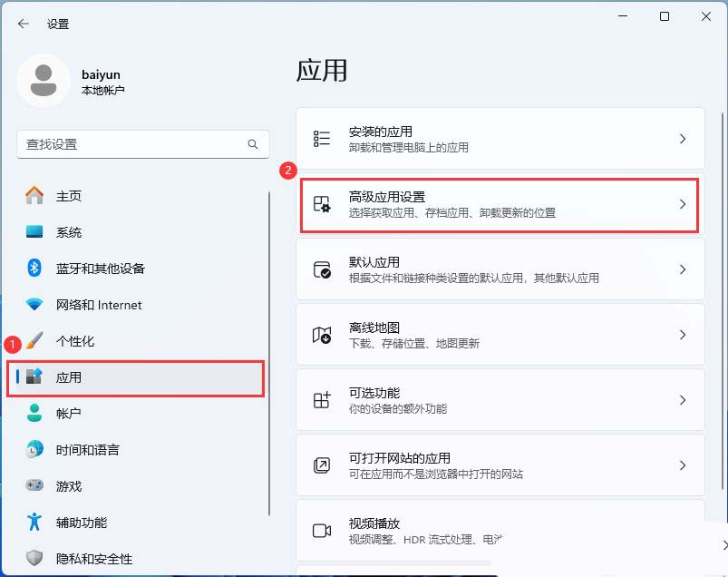Expand 安装的应用 using its chevron
Screen dimensions: 728x577
(683, 139)
